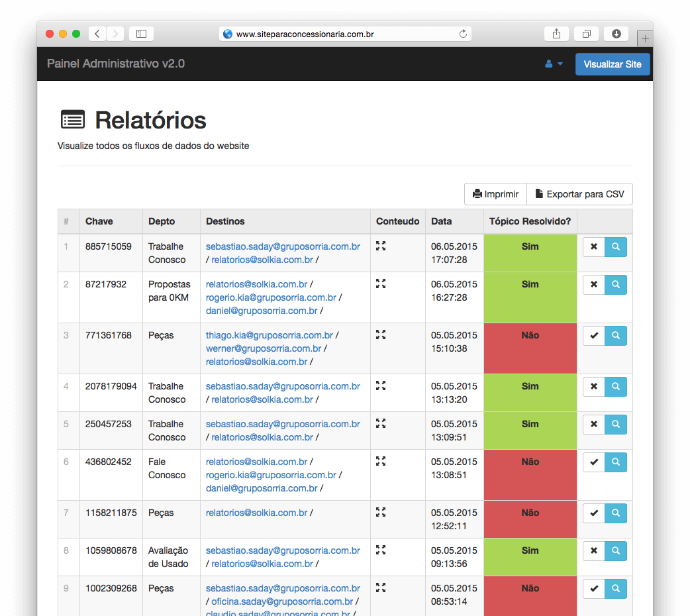This screenshot has width=690, height=616.
Task: Expand content of row 87217932
Action: point(381,283)
